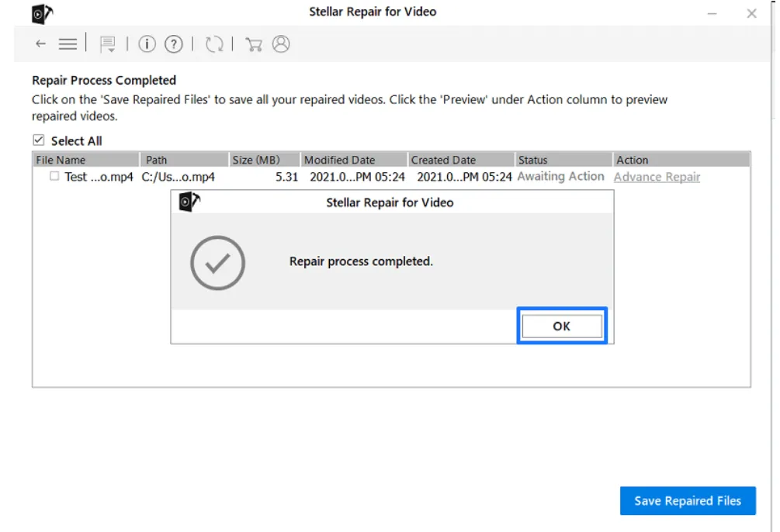The image size is (780, 532).
Task: Open the shopping cart icon
Action: pos(254,44)
